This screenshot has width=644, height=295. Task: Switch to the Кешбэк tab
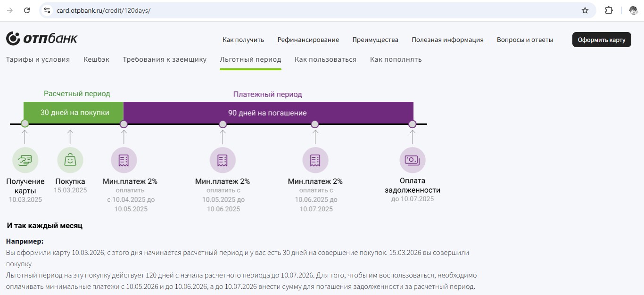[96, 59]
